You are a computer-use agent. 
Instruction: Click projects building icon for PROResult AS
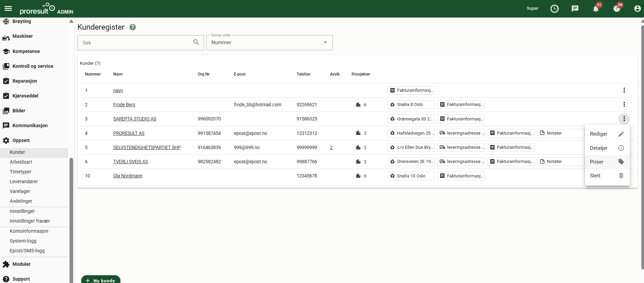click(358, 133)
